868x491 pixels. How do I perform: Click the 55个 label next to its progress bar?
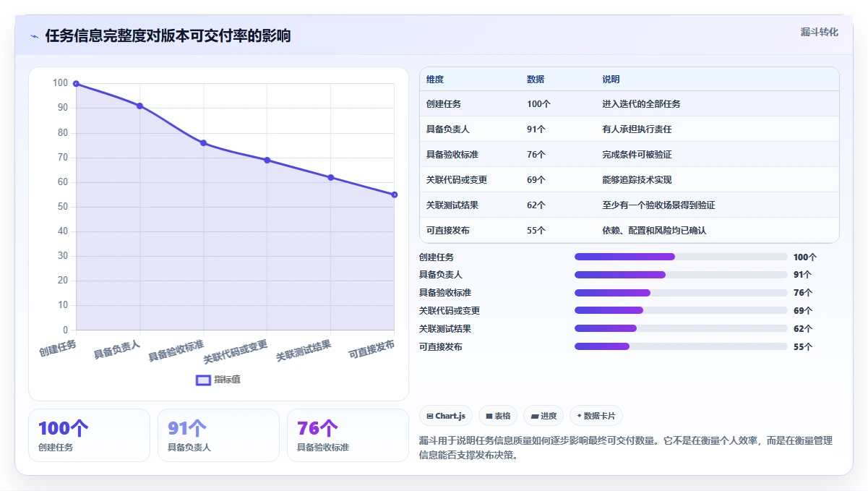[x=803, y=347]
